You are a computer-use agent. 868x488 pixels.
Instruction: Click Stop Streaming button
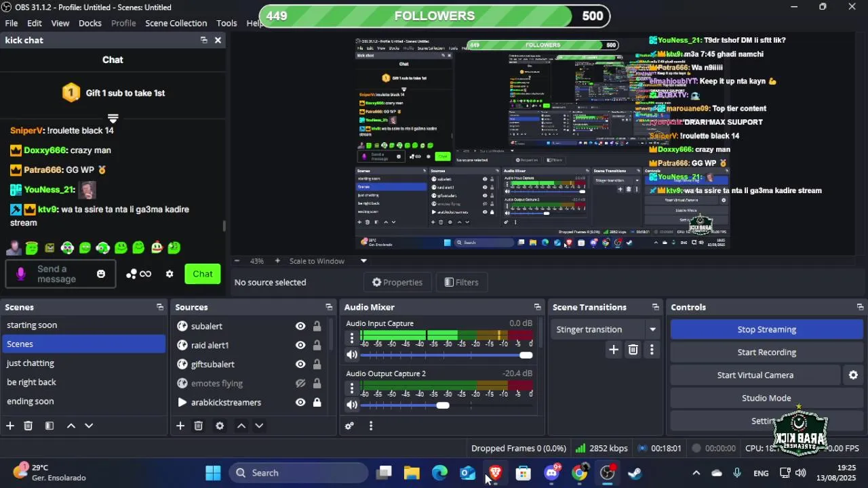(766, 329)
